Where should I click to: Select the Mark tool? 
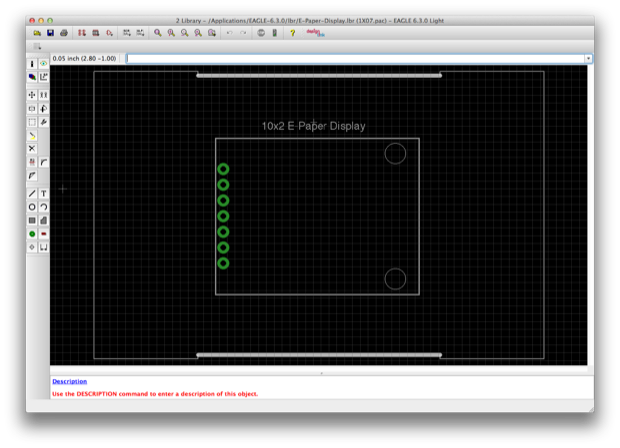tap(43, 77)
